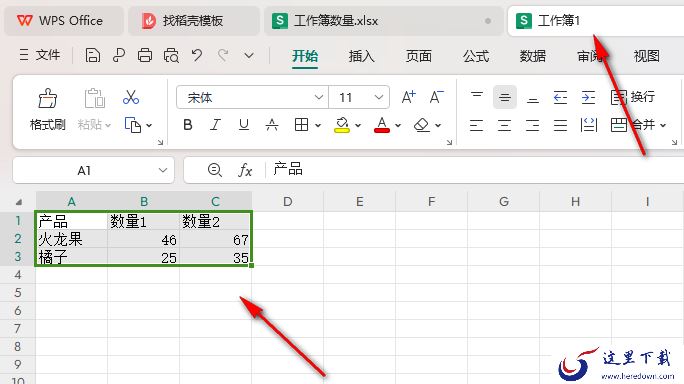Open the 工作簿数量.xlsx document tab
684x384 pixels.
click(x=383, y=21)
